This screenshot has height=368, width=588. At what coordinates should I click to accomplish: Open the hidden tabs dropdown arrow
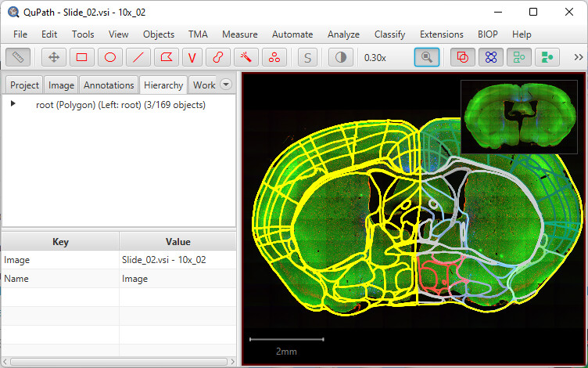point(226,84)
